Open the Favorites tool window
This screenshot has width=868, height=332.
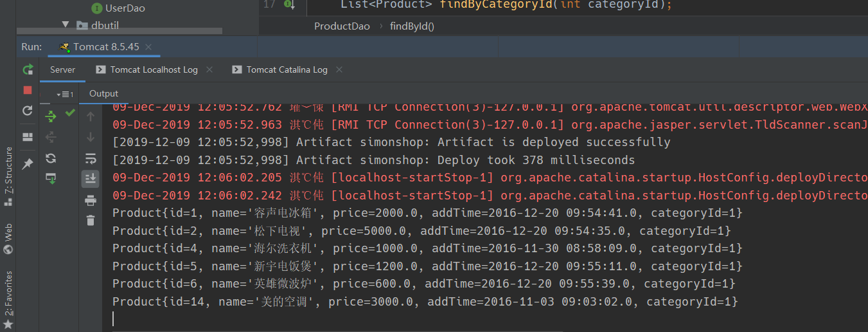[8, 299]
